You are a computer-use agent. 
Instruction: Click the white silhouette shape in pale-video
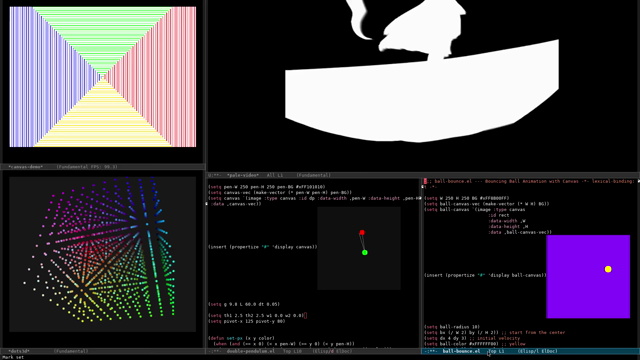click(x=422, y=71)
